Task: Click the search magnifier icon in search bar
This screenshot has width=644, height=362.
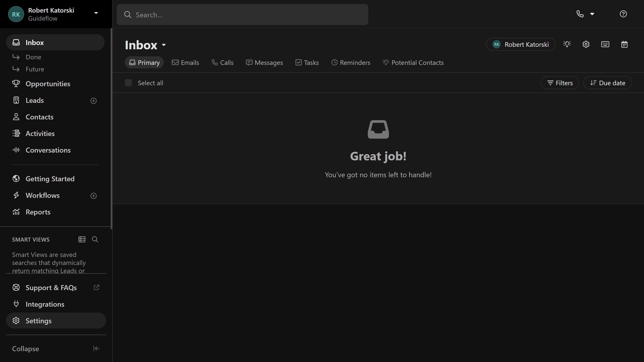Action: point(128,15)
